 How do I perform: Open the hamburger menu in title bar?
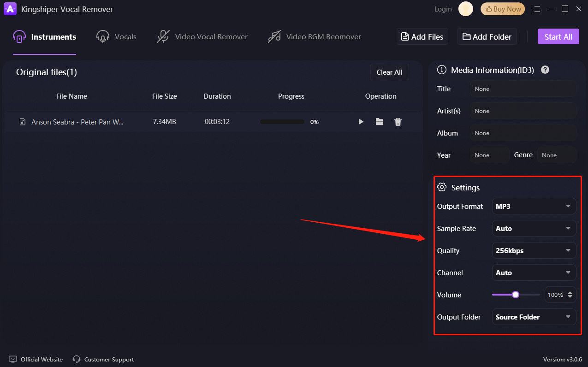point(537,9)
